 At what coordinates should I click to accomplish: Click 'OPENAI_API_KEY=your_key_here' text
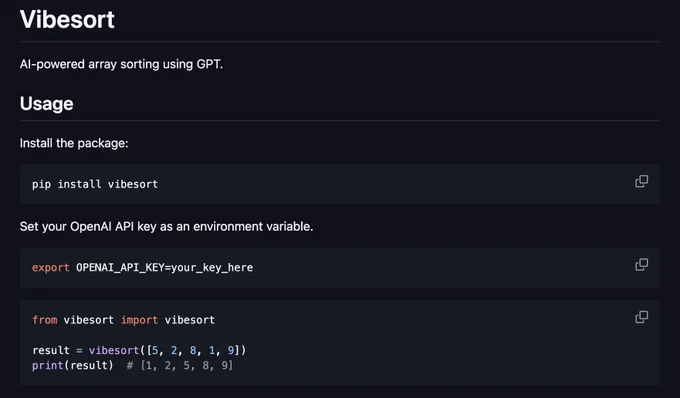(164, 268)
